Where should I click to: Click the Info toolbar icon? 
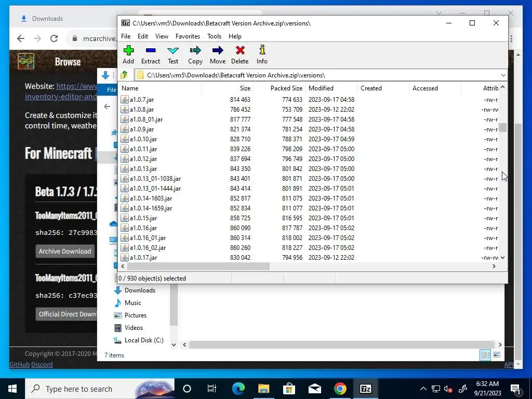click(x=262, y=50)
